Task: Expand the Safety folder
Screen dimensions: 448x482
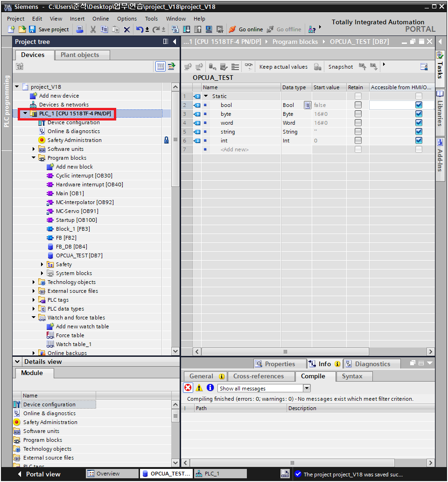Action: coord(42,264)
